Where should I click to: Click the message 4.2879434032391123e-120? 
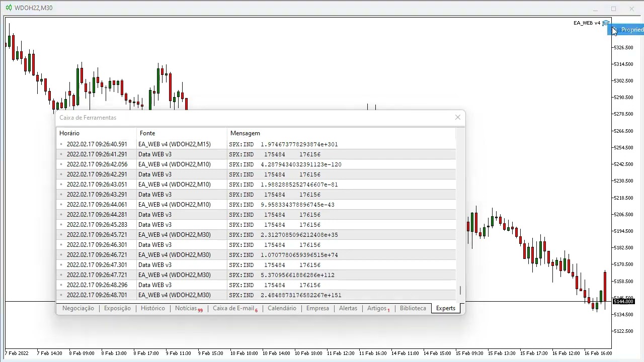point(301,164)
